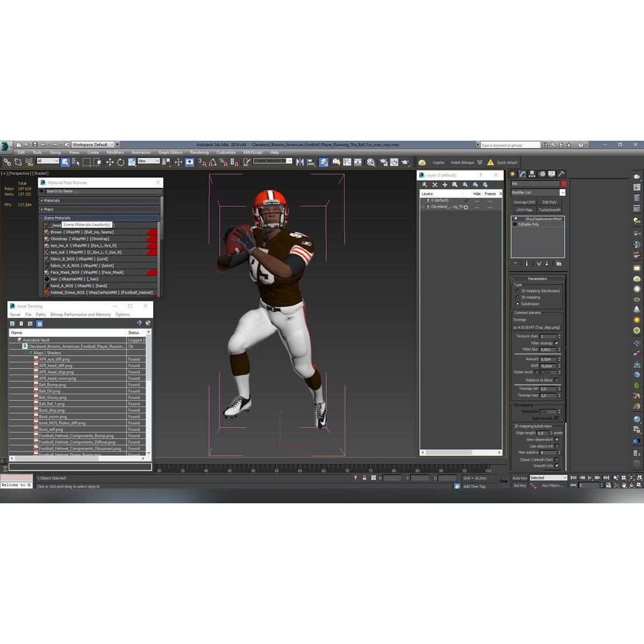Click the Rectangular Selection Region icon

coord(86,162)
